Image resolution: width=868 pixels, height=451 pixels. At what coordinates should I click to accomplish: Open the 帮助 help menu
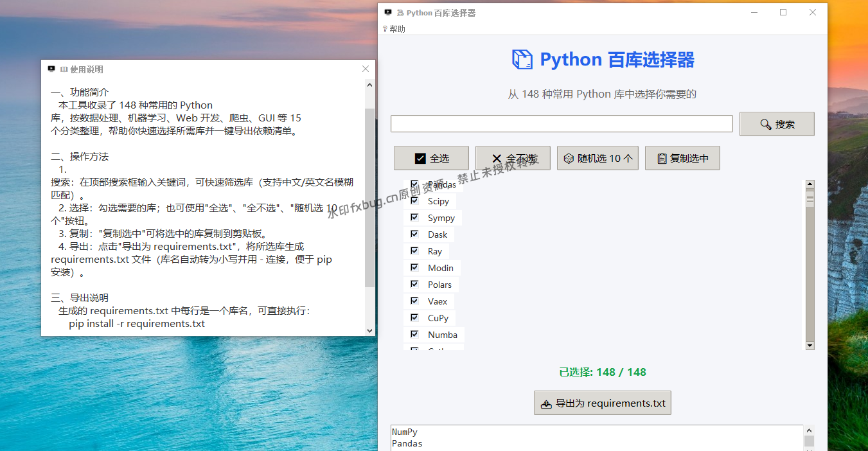394,29
